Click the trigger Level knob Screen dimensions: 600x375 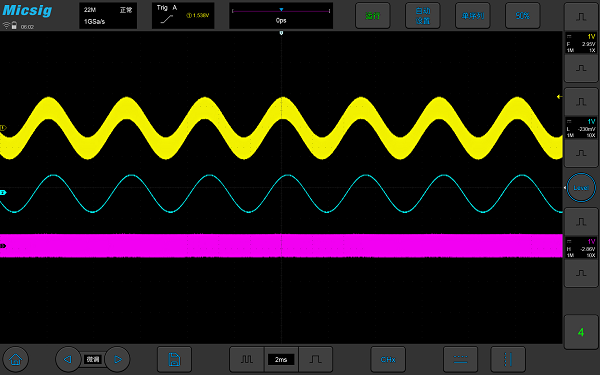pos(581,188)
